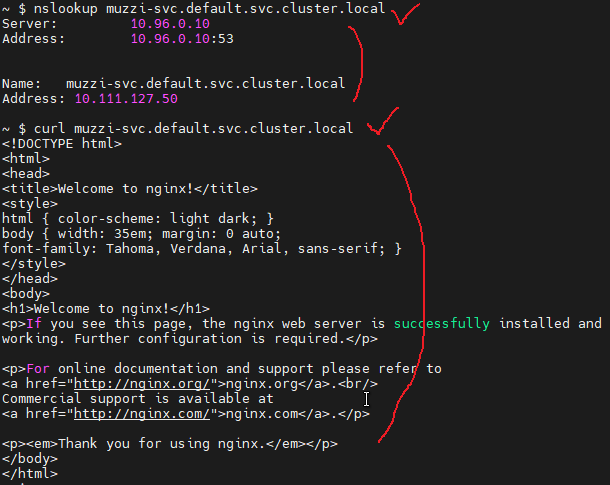Select the address 10.96.0.10:53

(182, 39)
